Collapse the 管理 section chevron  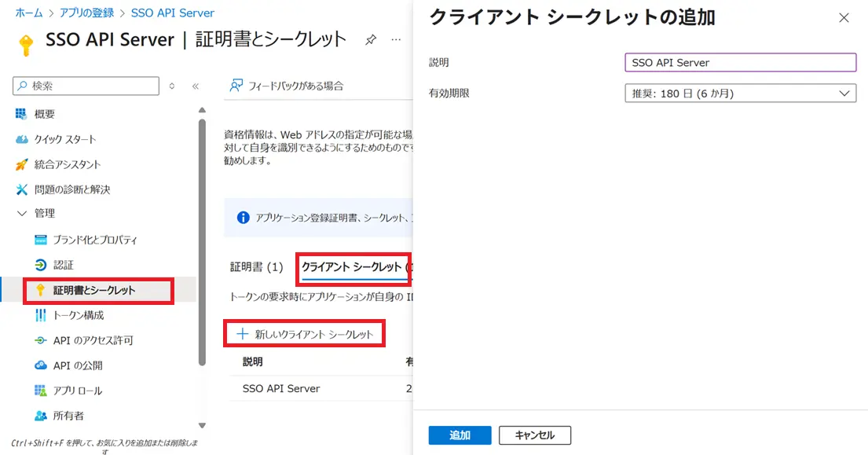tap(21, 213)
